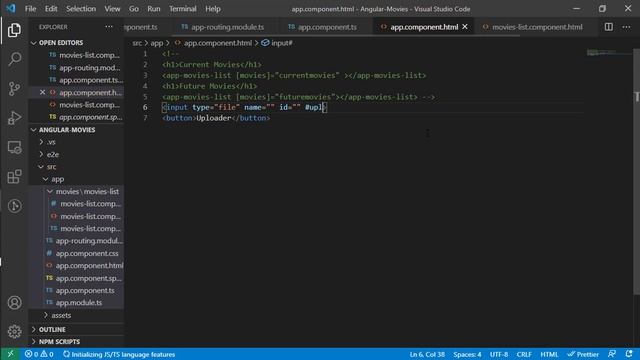This screenshot has height=360, width=640.
Task: Open the Selection menu
Action: tap(81, 9)
